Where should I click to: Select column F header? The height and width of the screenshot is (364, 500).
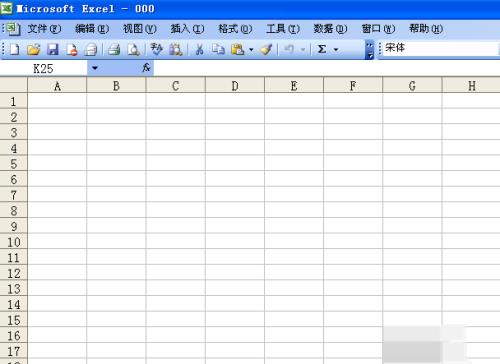pos(353,86)
